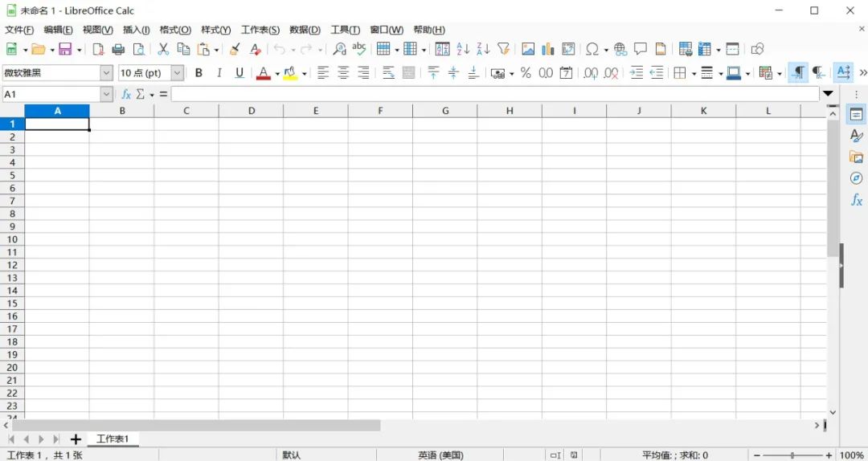Sort ascending A to Z

(x=463, y=49)
